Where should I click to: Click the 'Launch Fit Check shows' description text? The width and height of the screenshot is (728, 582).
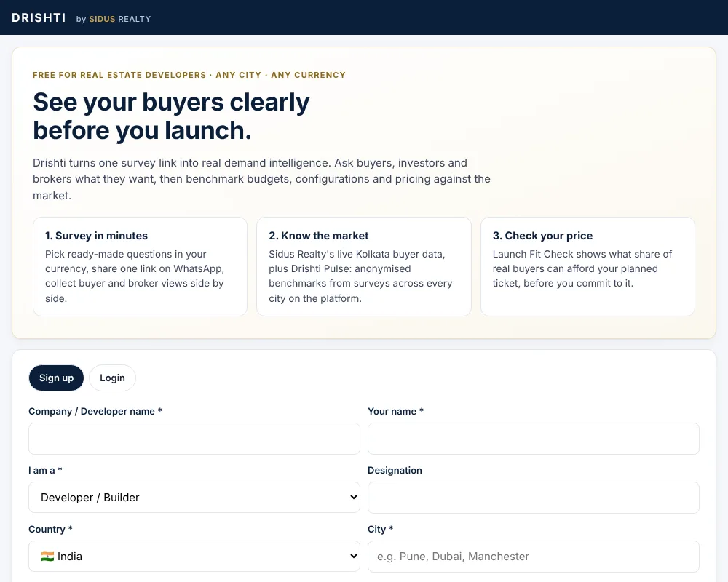click(582, 268)
